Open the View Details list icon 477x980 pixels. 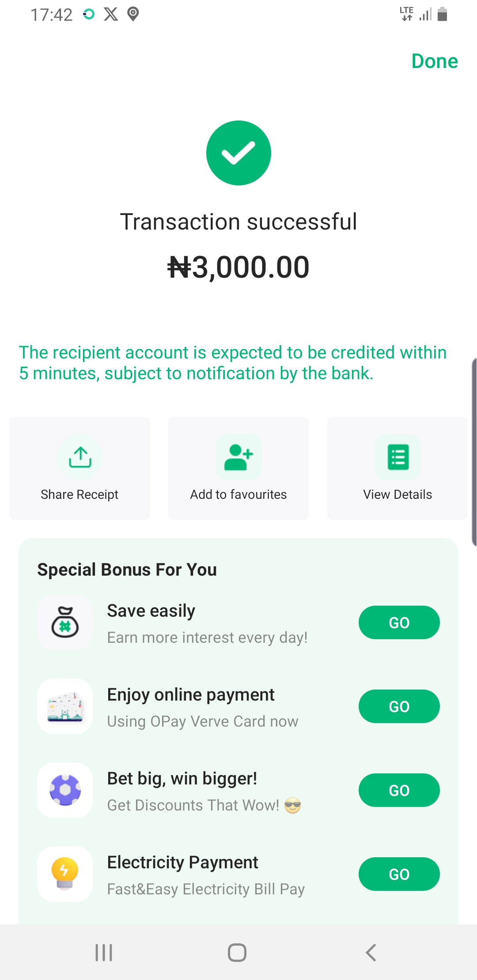tap(398, 457)
